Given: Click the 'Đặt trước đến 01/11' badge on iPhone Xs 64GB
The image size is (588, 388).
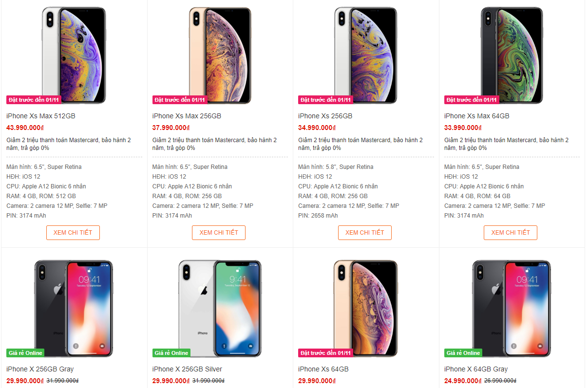Looking at the screenshot, I should tap(325, 353).
